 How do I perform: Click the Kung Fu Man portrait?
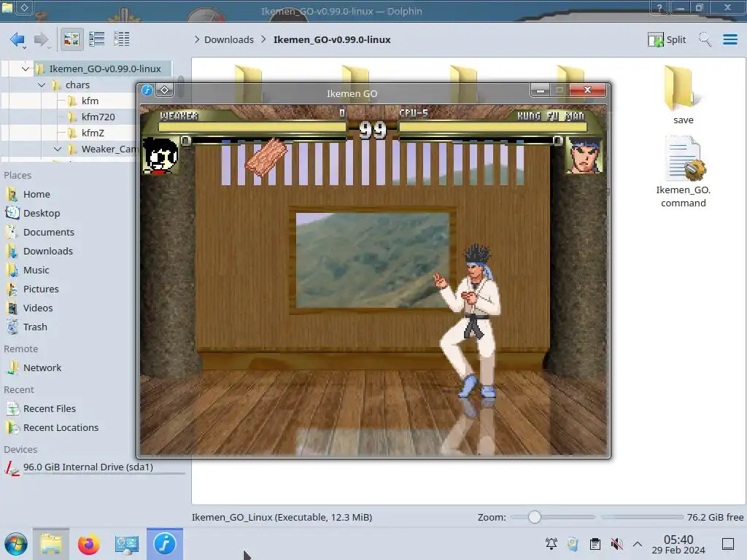[584, 155]
